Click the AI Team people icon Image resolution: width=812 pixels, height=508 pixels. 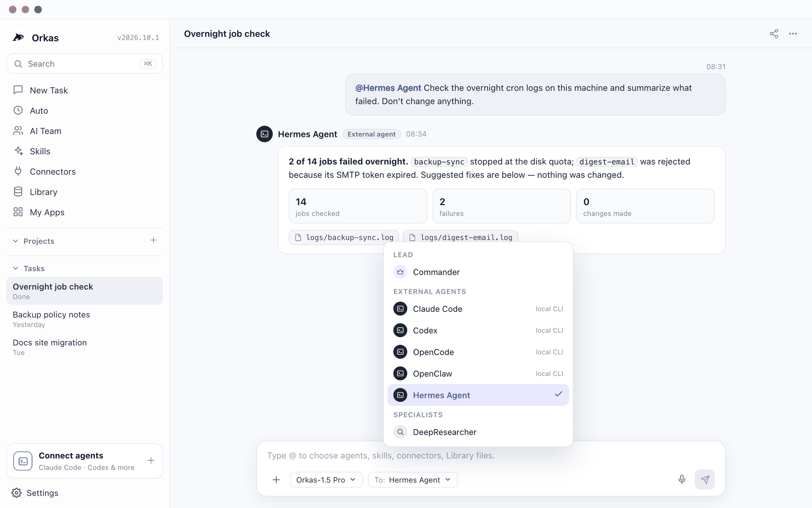coord(18,130)
